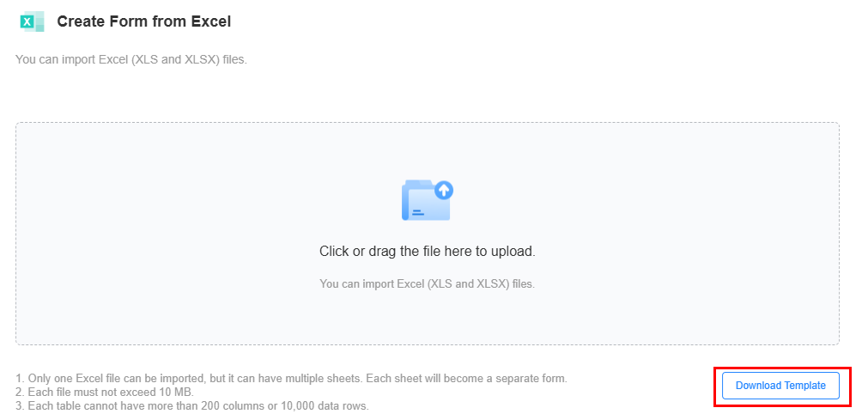Click the upward arrow badge on folder
This screenshot has width=868, height=420.
pyautogui.click(x=443, y=191)
